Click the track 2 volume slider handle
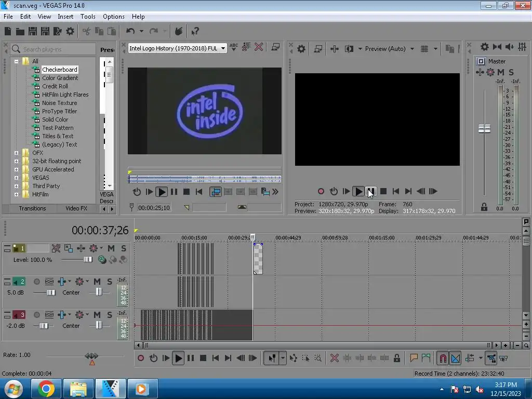The image size is (532, 399). tap(51, 292)
